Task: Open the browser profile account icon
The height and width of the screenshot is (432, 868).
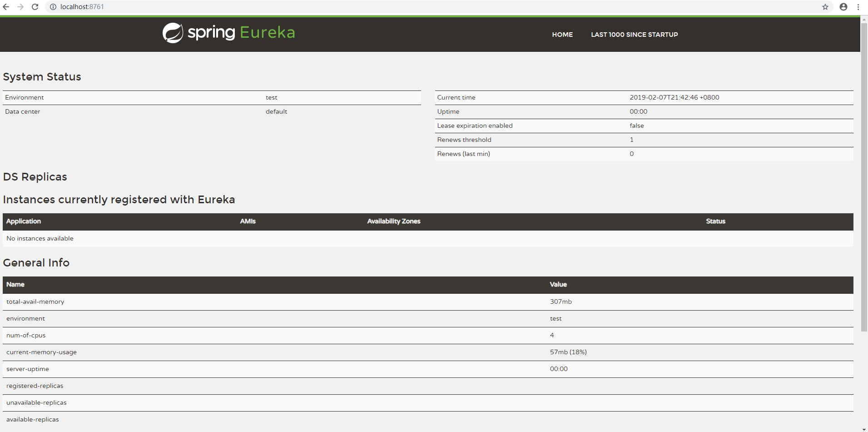Action: pyautogui.click(x=843, y=7)
